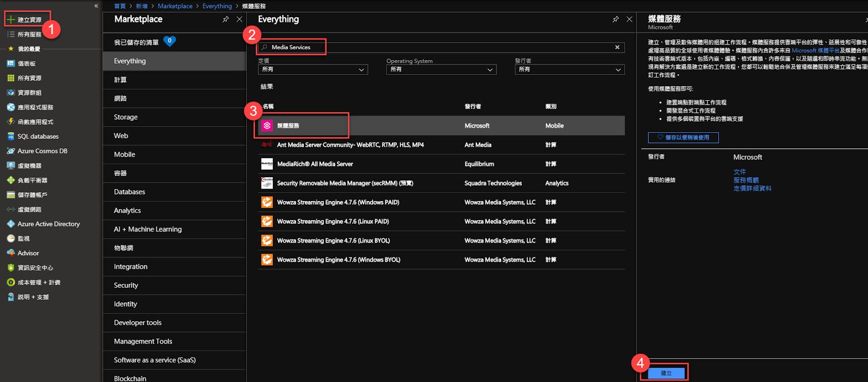Select Wowza Streaming Engine 4.7.6 (Linux BYOL)
This screenshot has width=868, height=382.
pos(441,241)
